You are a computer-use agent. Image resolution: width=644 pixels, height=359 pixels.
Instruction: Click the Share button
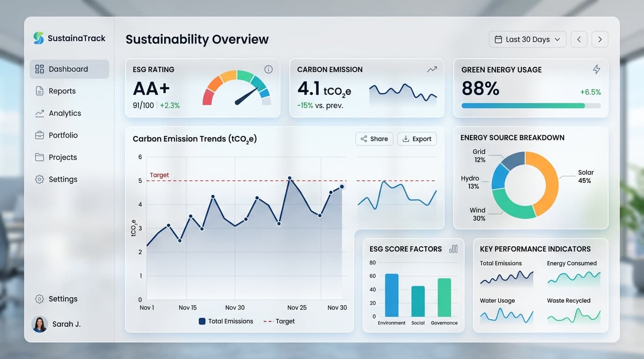click(x=374, y=139)
